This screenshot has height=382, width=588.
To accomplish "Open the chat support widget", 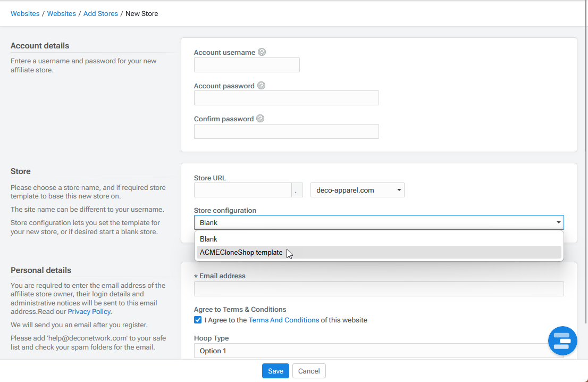I will pyautogui.click(x=562, y=341).
